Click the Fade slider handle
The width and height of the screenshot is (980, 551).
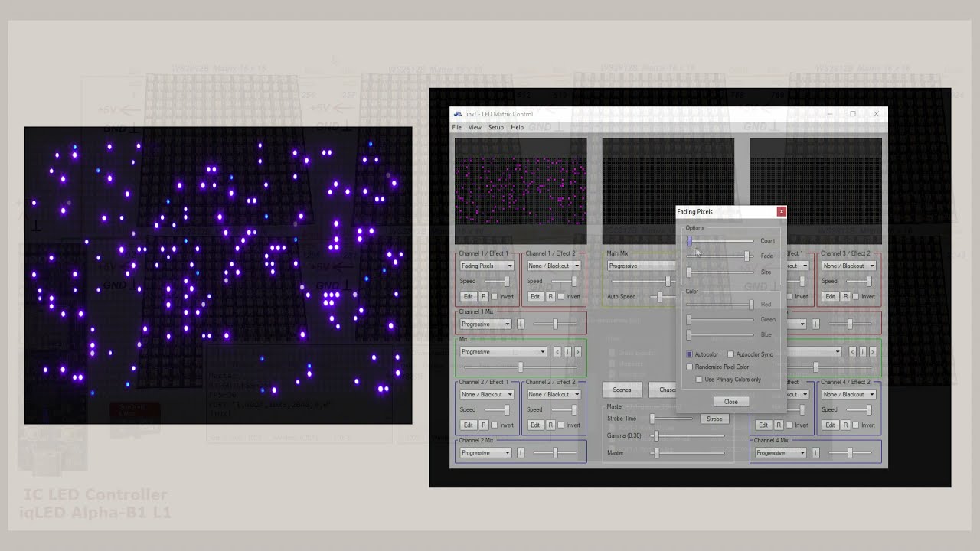(x=747, y=256)
